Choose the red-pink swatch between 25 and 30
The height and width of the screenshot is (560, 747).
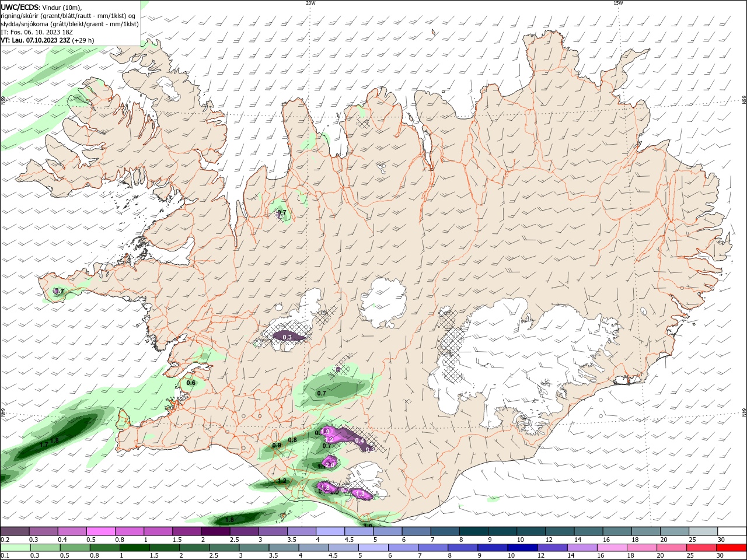tap(701, 548)
